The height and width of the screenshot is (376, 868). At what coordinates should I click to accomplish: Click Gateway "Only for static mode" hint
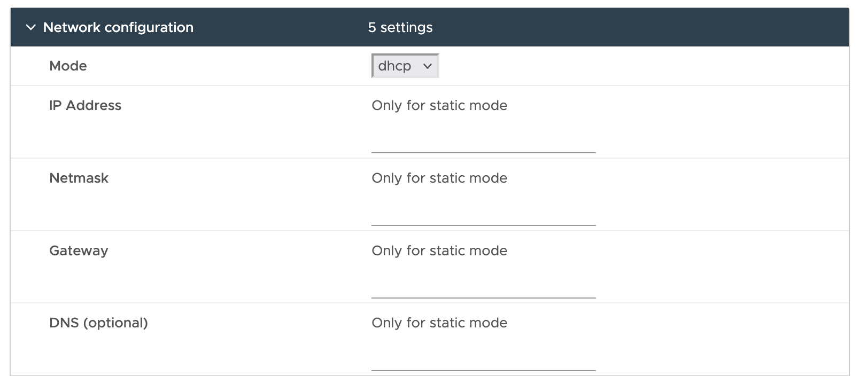tap(439, 250)
